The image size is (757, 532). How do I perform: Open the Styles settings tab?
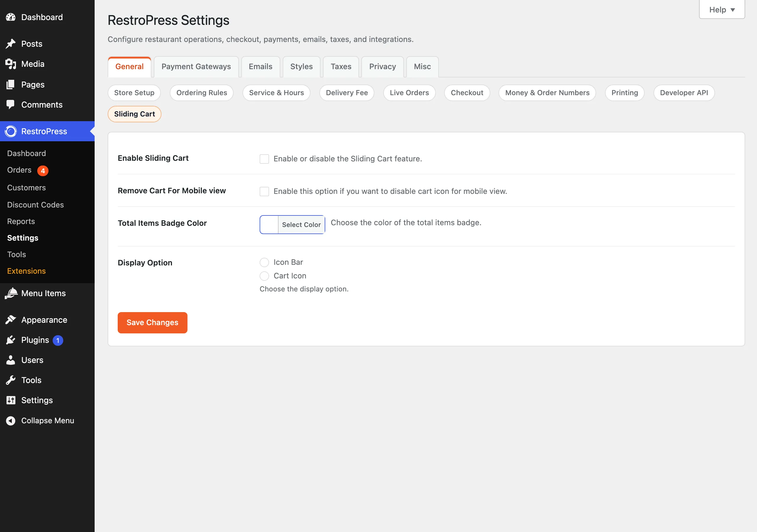(x=301, y=66)
